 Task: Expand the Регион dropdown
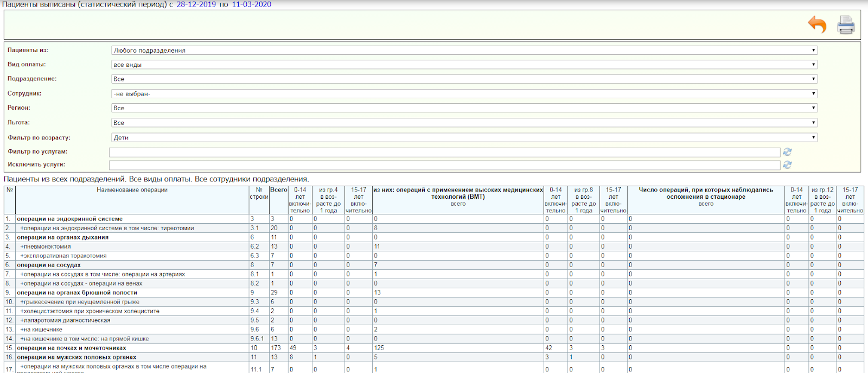[x=464, y=108]
